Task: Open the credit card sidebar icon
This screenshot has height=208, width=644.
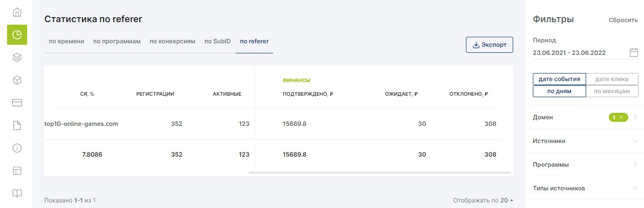Action: pos(17,103)
